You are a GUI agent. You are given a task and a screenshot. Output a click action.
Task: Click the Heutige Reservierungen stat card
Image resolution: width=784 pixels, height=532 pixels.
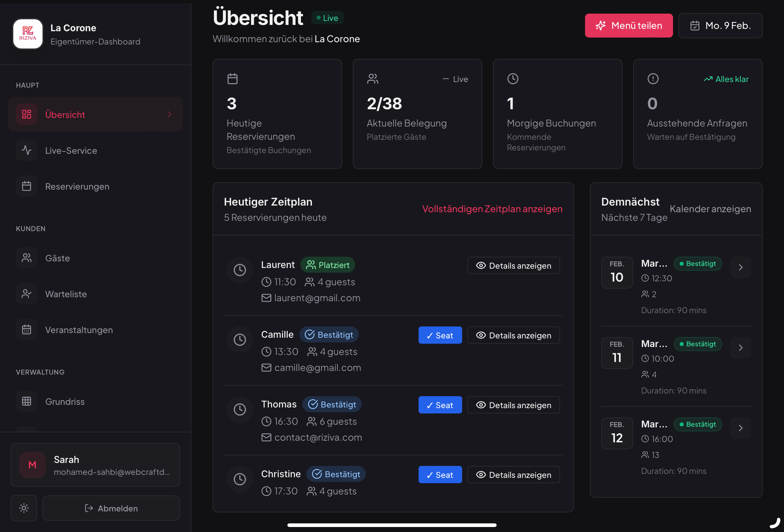tap(277, 114)
